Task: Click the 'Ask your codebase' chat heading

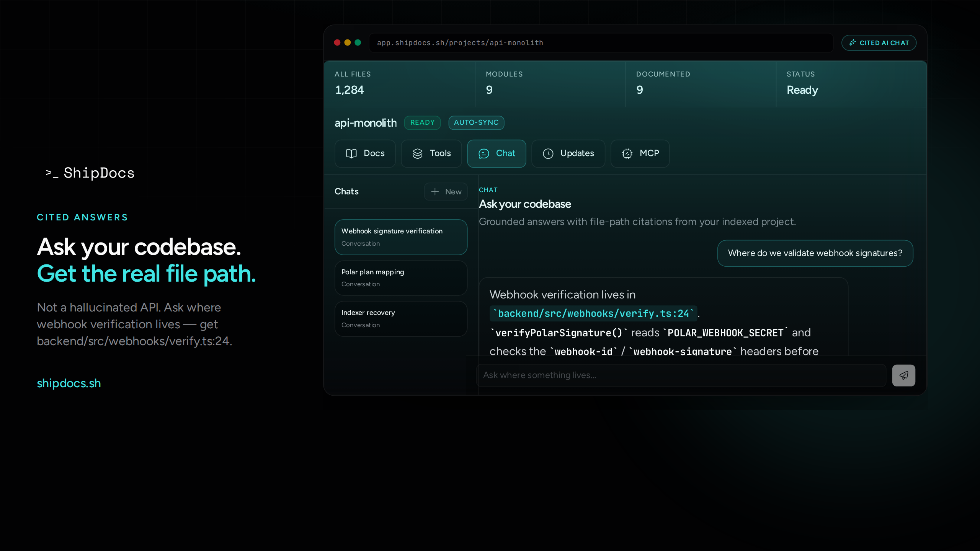Action: coord(525,204)
